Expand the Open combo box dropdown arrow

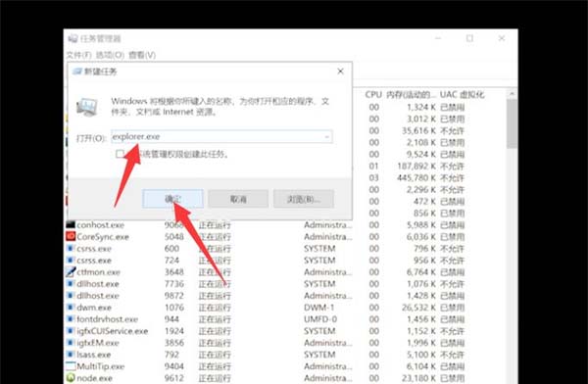tap(327, 137)
